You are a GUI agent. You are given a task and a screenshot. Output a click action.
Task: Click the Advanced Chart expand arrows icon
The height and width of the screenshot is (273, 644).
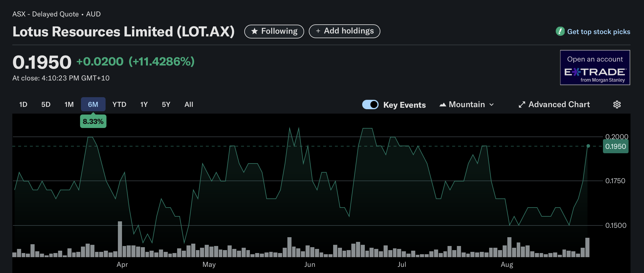tap(522, 105)
